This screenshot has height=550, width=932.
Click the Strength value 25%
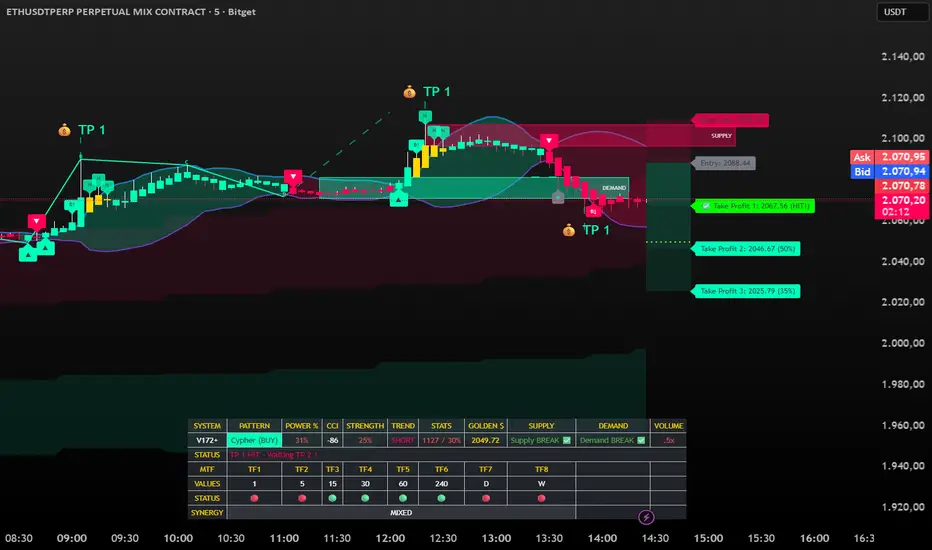[365, 441]
